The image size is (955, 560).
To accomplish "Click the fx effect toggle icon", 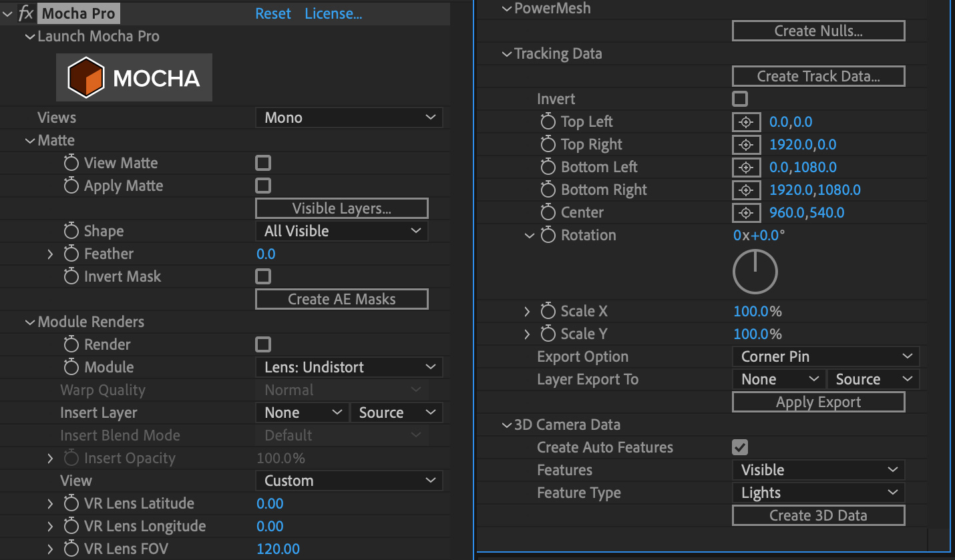I will point(26,13).
